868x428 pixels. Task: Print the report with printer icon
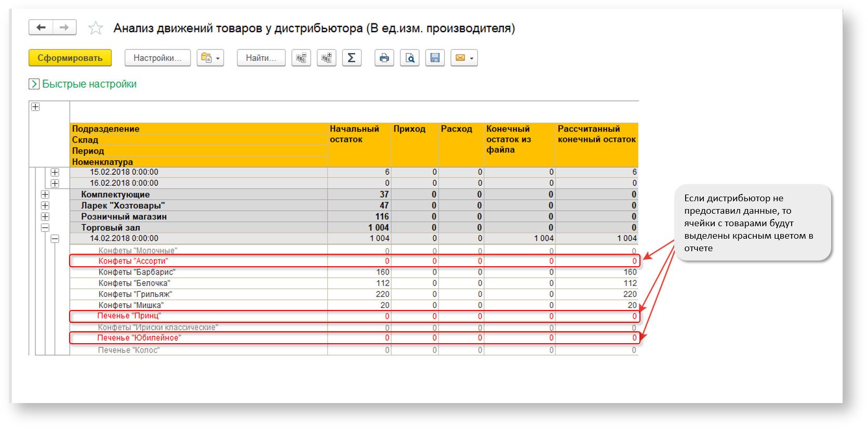pyautogui.click(x=384, y=58)
